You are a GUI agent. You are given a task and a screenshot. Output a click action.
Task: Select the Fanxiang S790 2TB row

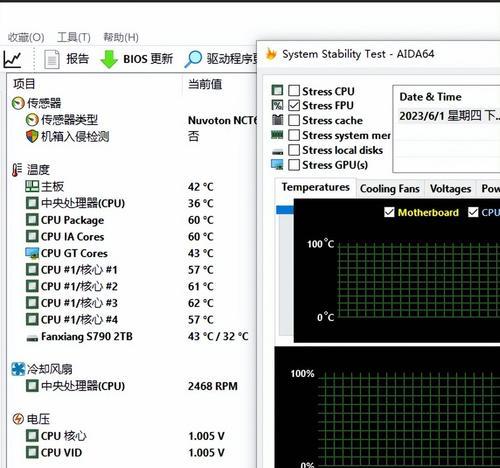(131, 336)
